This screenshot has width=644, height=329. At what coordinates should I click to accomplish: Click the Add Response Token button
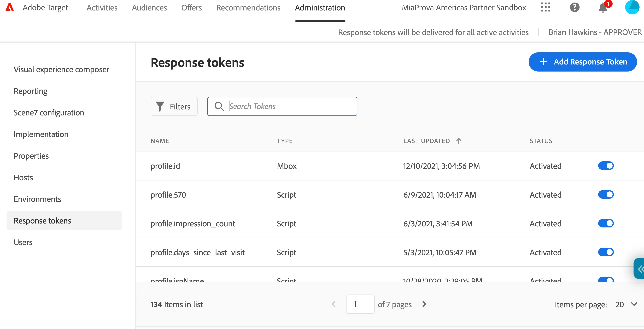point(583,62)
